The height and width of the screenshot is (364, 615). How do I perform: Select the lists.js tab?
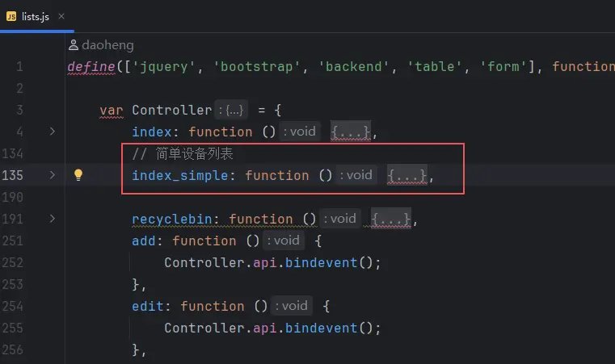click(x=36, y=15)
